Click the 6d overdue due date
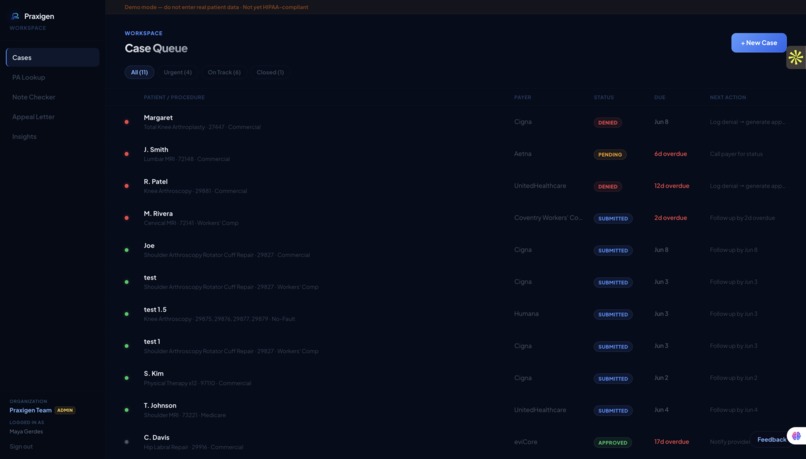The height and width of the screenshot is (459, 806). pos(670,154)
